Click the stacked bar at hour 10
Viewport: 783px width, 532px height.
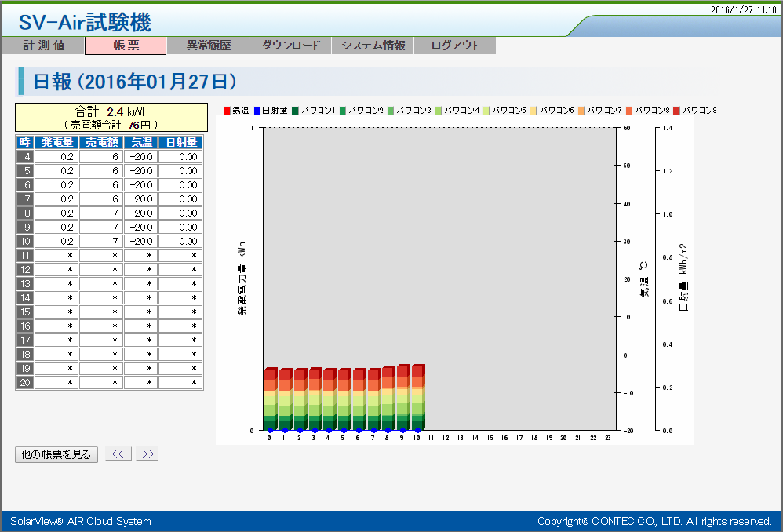(x=417, y=398)
